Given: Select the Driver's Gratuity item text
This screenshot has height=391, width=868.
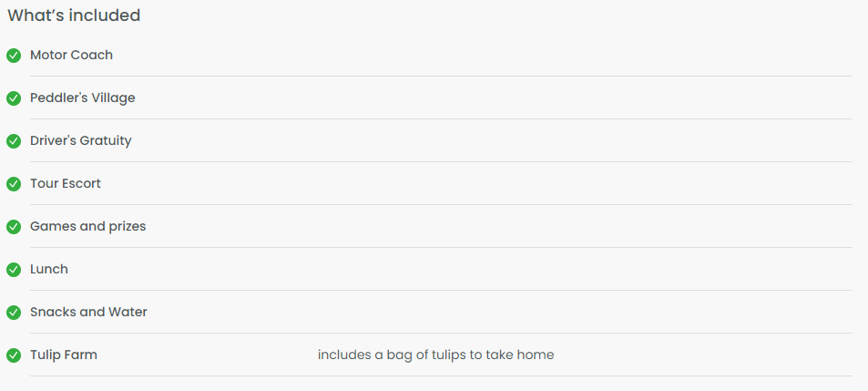Looking at the screenshot, I should point(81,140).
